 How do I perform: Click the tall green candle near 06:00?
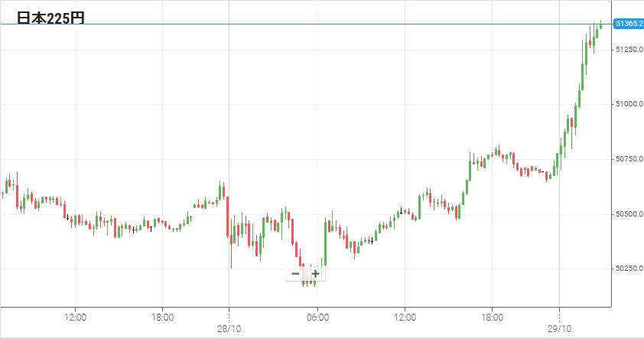[326, 243]
